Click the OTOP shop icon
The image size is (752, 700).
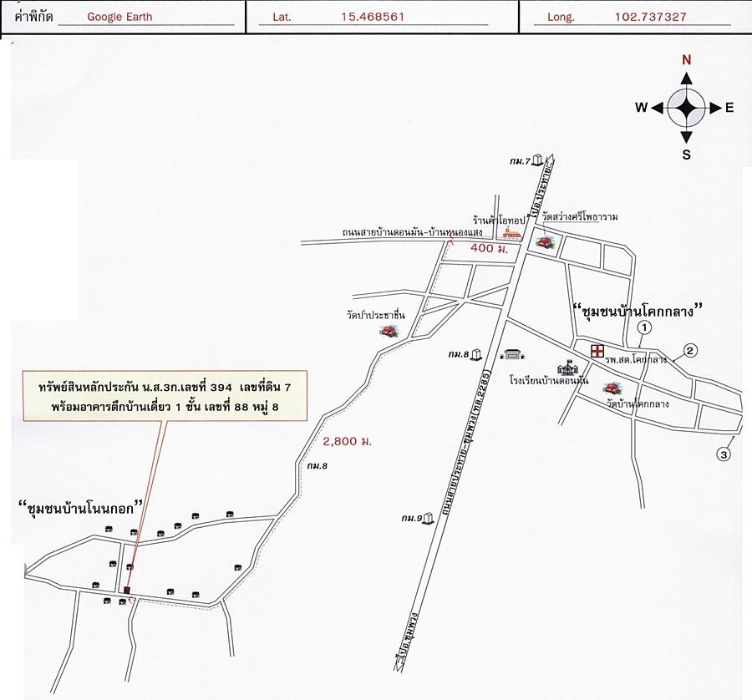[512, 233]
